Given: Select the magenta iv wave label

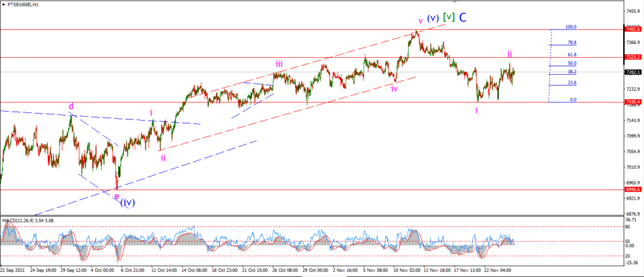Looking at the screenshot, I should 394,88.
